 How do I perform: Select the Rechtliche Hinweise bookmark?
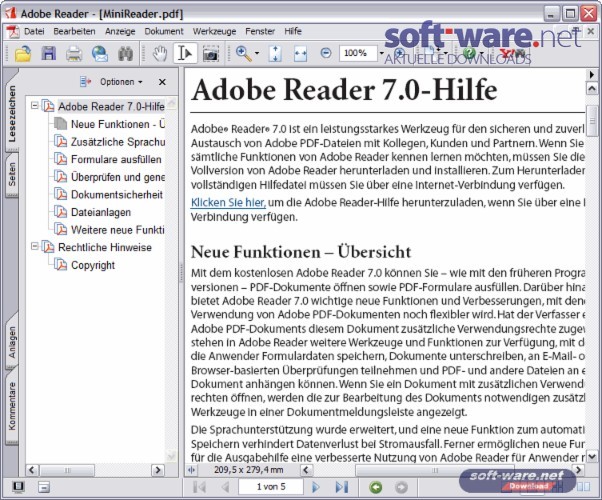pos(105,247)
